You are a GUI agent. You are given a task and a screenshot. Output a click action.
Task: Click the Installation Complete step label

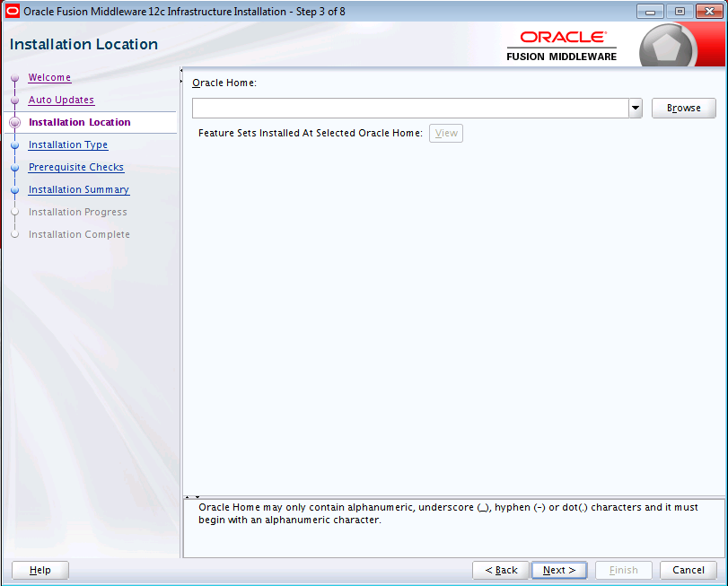[79, 234]
